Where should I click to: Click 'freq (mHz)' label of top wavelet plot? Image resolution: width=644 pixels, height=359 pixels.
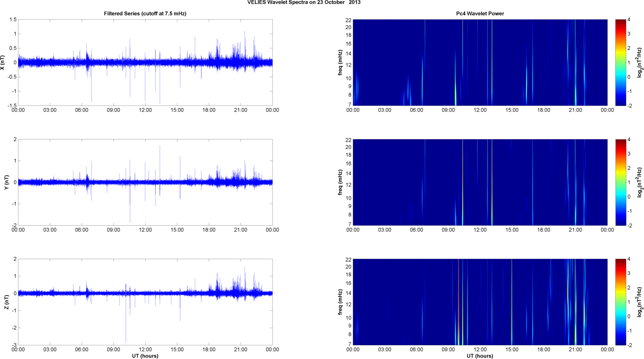(340, 62)
